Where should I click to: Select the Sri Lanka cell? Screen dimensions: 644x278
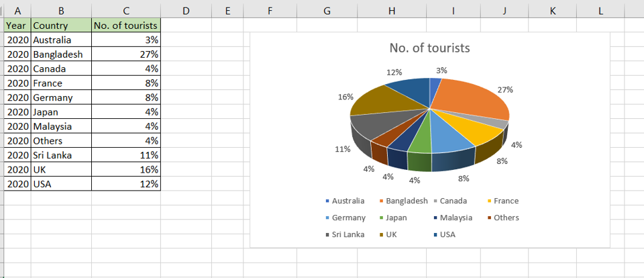pyautogui.click(x=61, y=155)
